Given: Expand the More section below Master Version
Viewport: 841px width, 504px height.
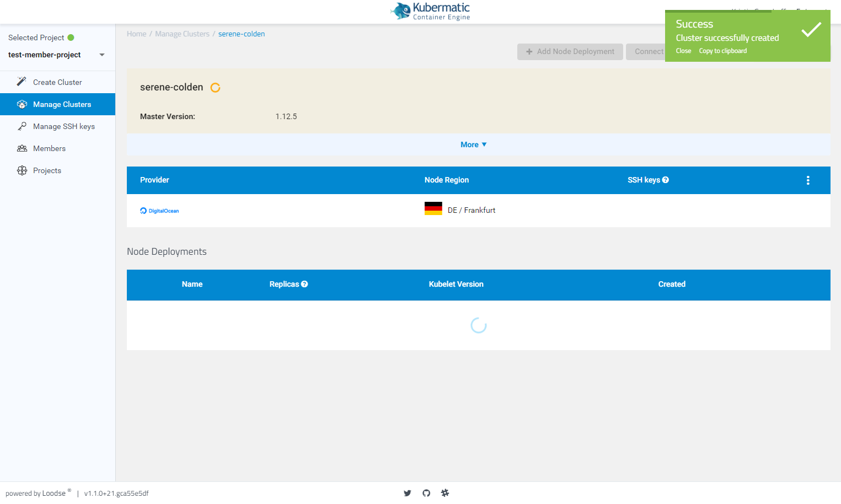Looking at the screenshot, I should tap(473, 144).
